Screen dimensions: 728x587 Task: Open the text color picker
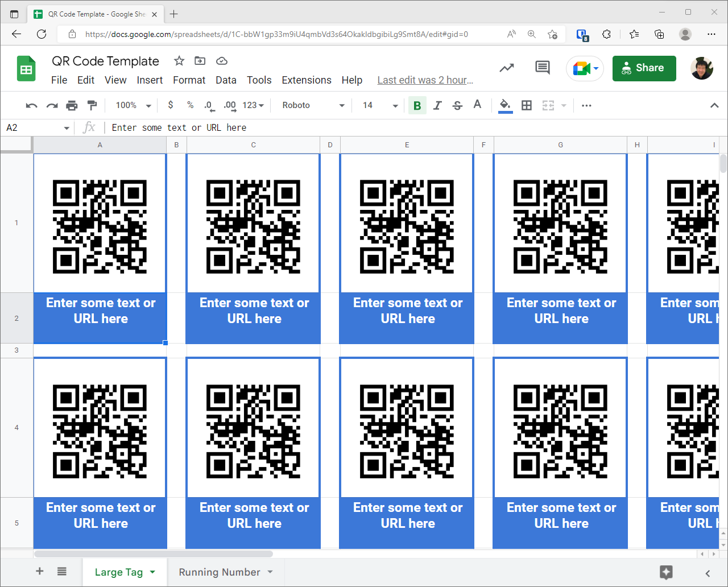click(477, 105)
